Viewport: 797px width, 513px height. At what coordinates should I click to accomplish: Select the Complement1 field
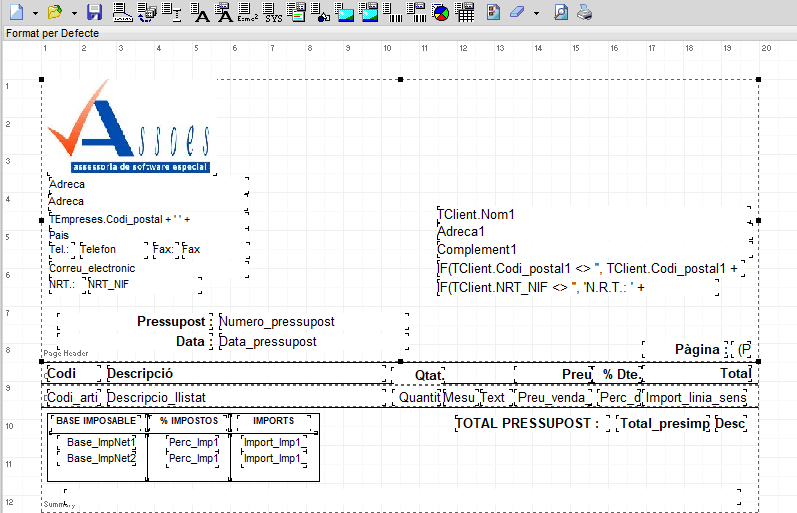593,250
